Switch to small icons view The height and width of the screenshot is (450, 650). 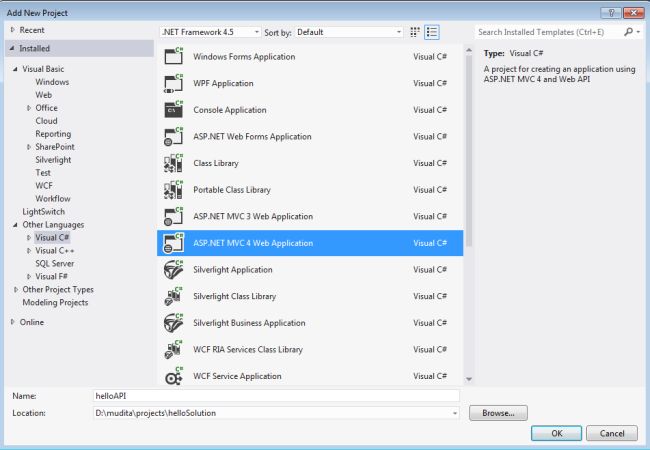point(415,32)
